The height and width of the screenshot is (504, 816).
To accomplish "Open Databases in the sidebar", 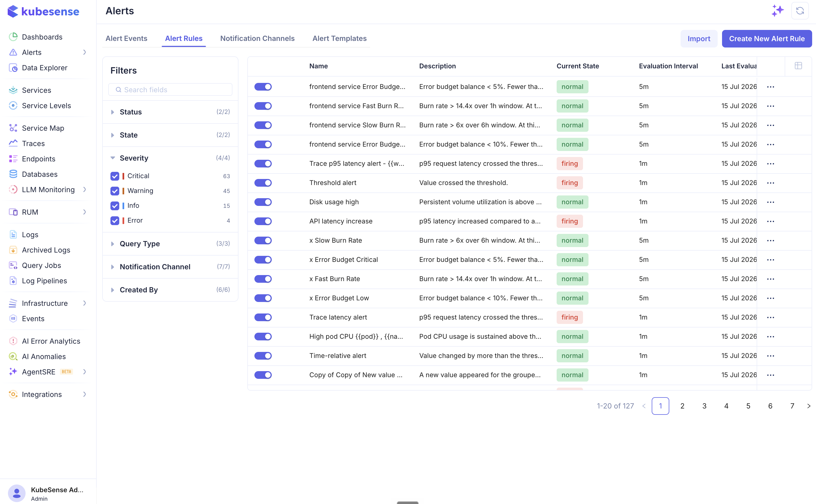I will tap(40, 174).
